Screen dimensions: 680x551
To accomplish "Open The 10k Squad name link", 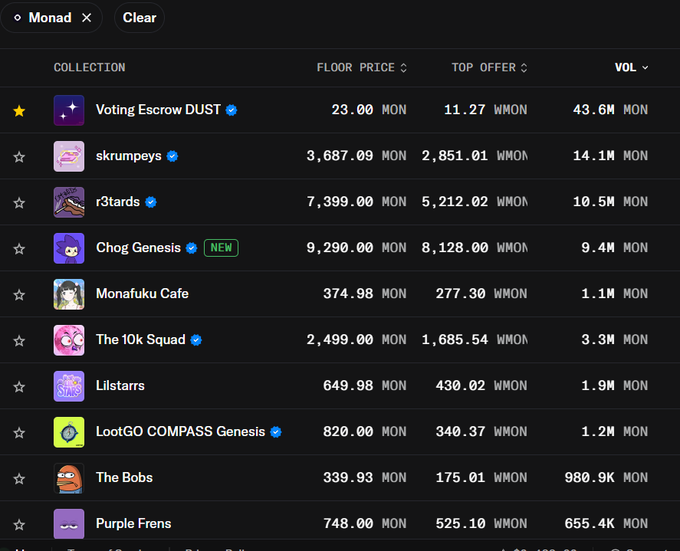I will (x=141, y=339).
